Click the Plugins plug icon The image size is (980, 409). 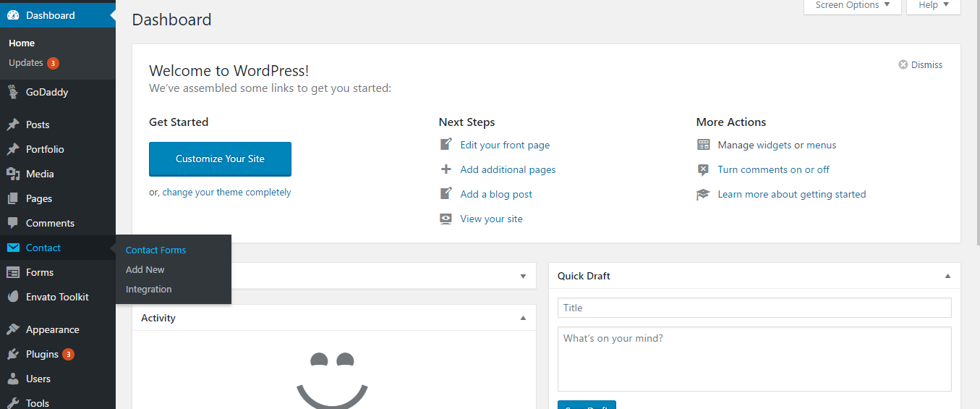(x=13, y=354)
